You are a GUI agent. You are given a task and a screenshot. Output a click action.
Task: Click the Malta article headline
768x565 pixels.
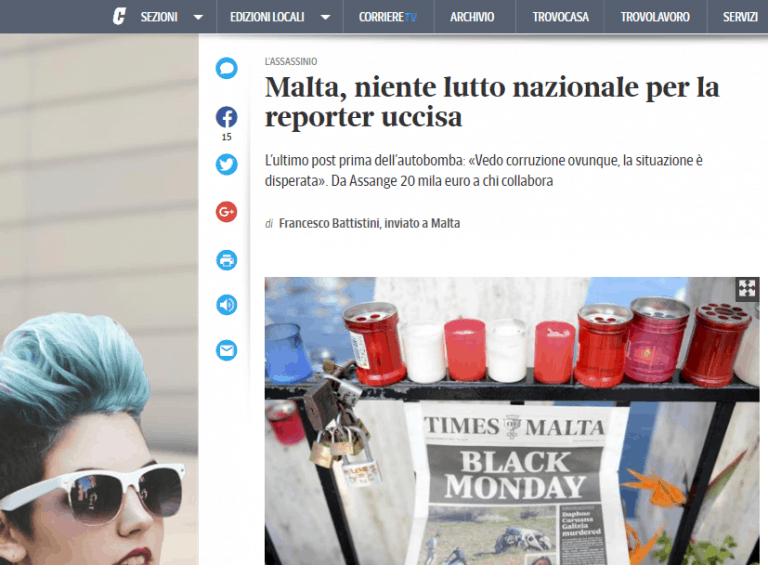point(491,102)
